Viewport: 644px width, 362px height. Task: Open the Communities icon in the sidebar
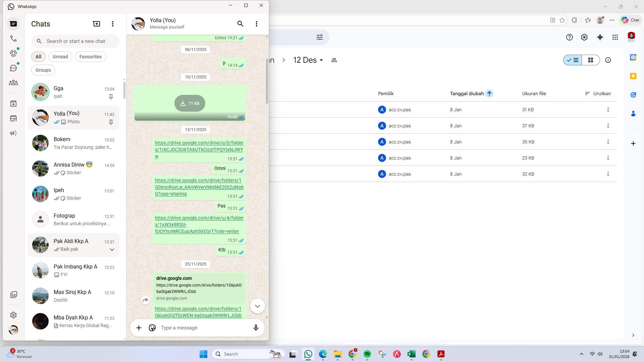click(x=13, y=82)
